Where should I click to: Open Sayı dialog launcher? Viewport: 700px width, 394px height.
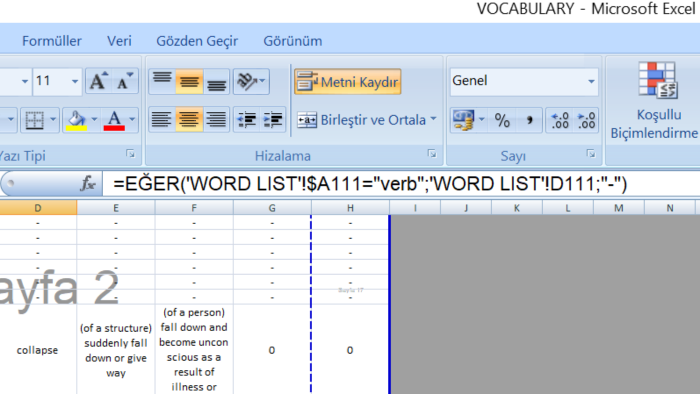tap(591, 154)
